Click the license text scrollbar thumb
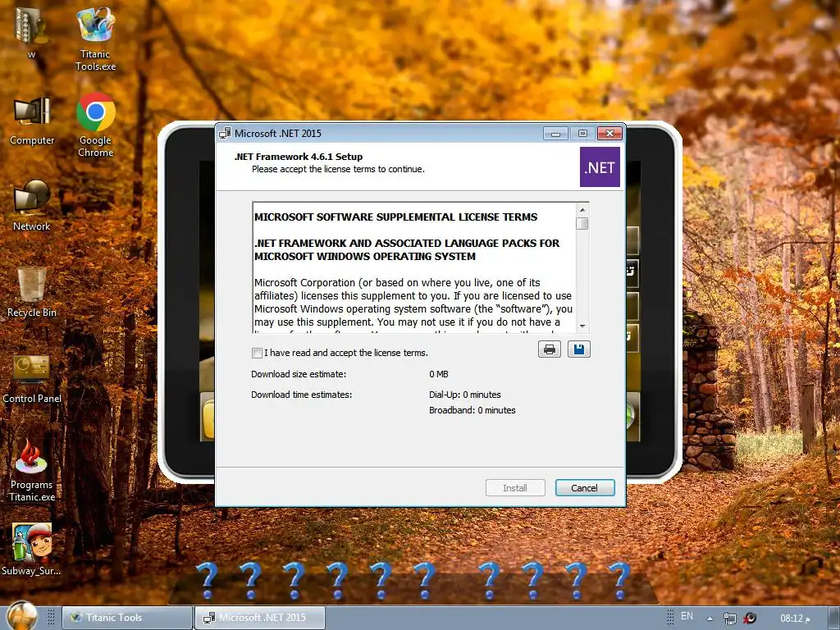The width and height of the screenshot is (840, 630). tap(582, 223)
